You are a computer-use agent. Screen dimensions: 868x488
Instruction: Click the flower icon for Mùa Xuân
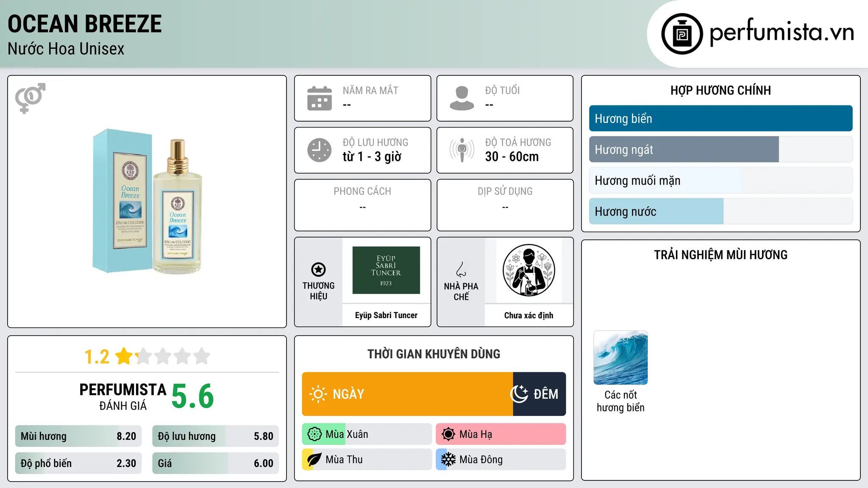(314, 434)
